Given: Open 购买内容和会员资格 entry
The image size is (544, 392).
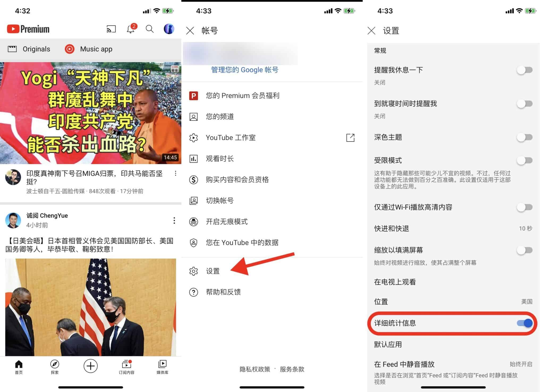Looking at the screenshot, I should [x=272, y=180].
